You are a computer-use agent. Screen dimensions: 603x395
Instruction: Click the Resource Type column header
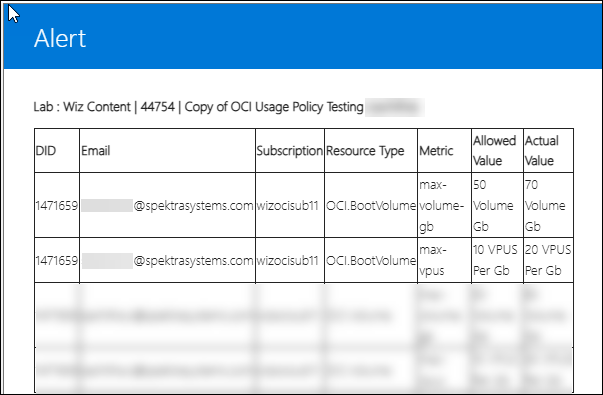click(x=365, y=150)
